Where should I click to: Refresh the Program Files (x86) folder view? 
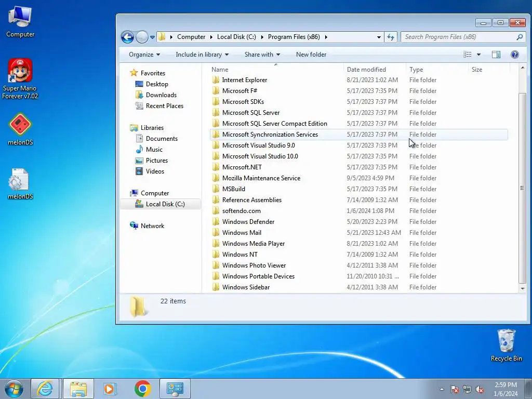click(391, 37)
